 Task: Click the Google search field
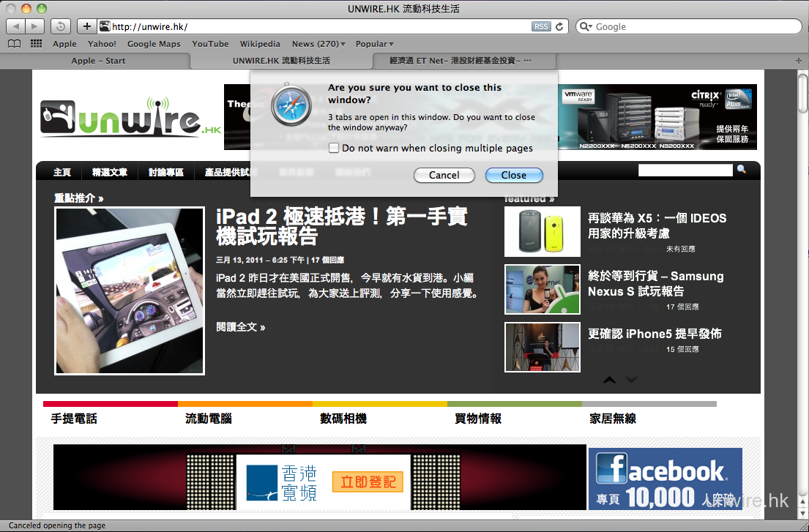coord(696,26)
